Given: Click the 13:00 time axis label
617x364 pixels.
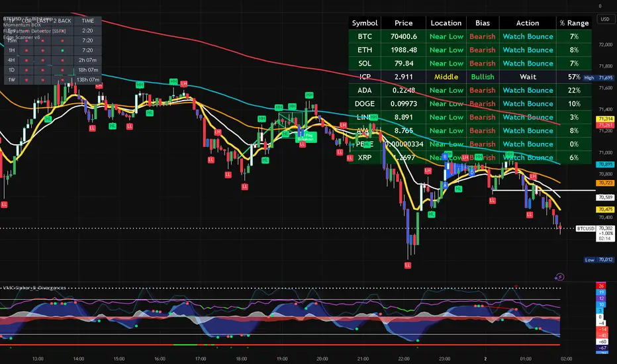Looking at the screenshot, I should 38,359.
